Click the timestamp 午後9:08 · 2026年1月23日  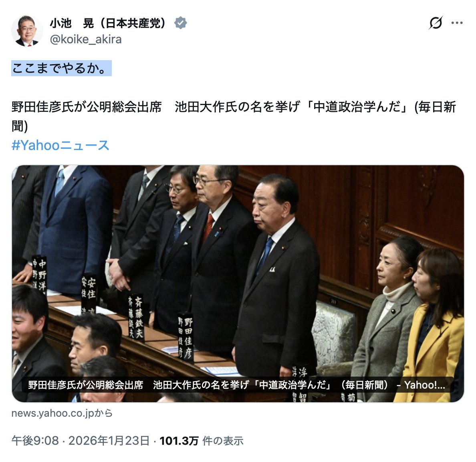point(81,441)
